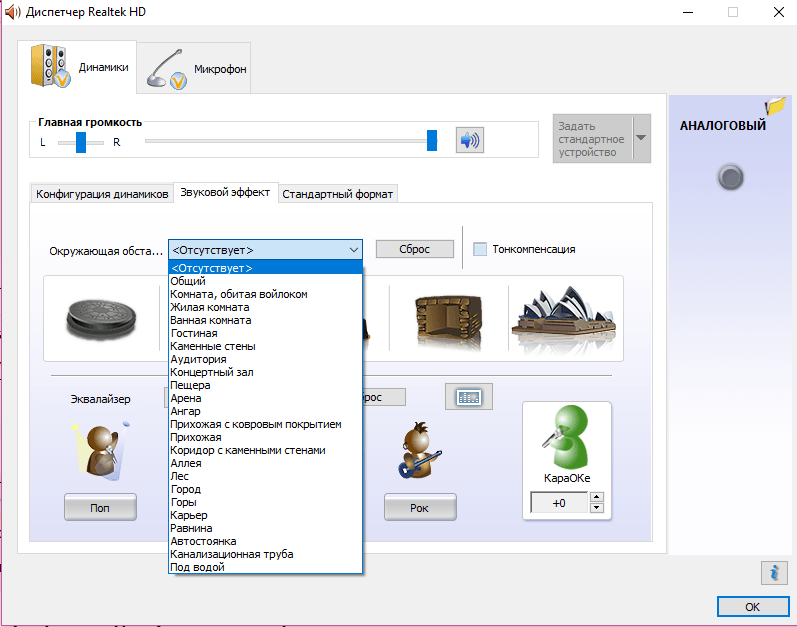Screen dimensions: 797x627
Task: Click the main volume slider handle
Action: click(432, 141)
